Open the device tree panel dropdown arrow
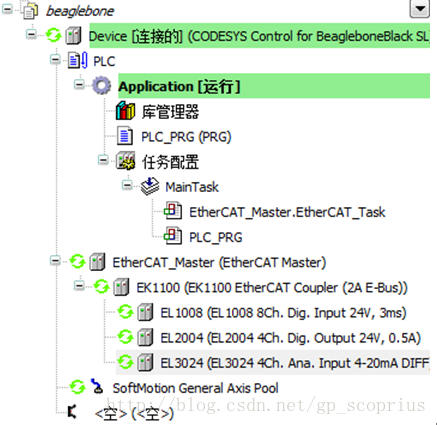The height and width of the screenshot is (425, 437). point(419,8)
